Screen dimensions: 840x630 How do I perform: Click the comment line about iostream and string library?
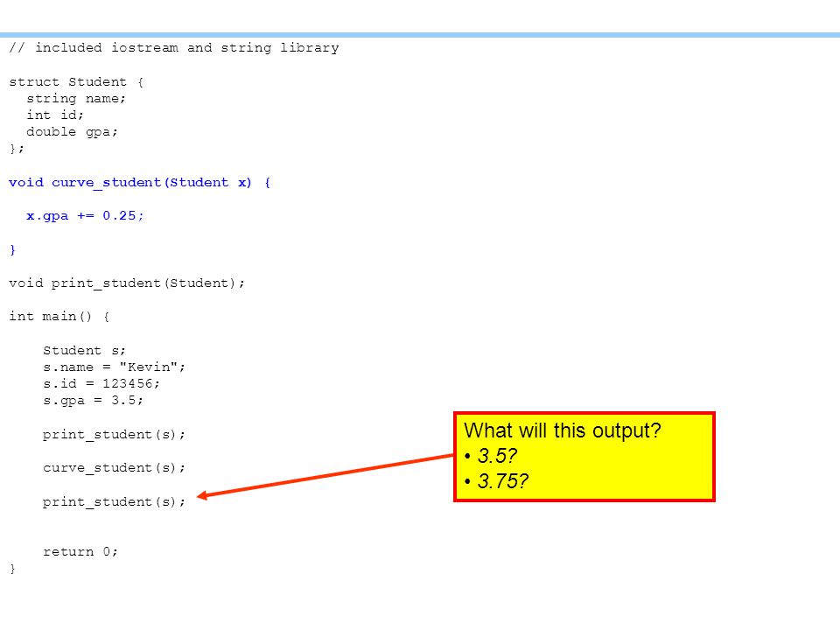point(174,47)
